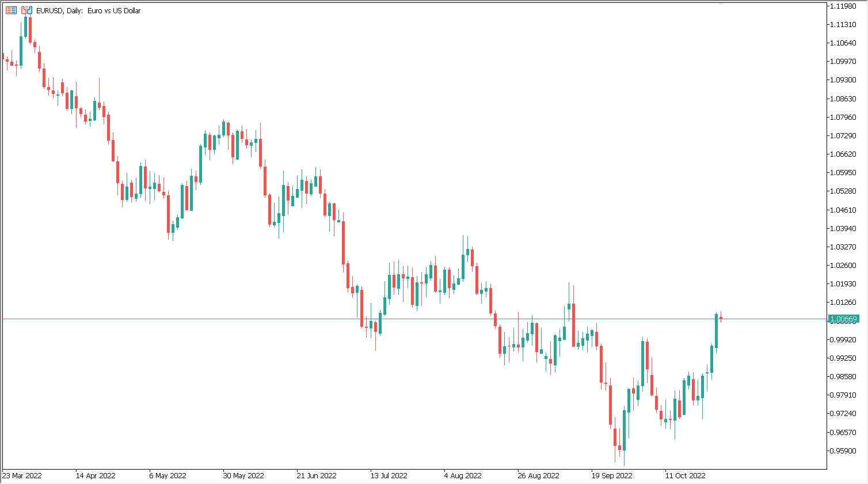Image resolution: width=868 pixels, height=484 pixels.
Task: Click the 11 Oct 2022 date label
Action: point(685,476)
